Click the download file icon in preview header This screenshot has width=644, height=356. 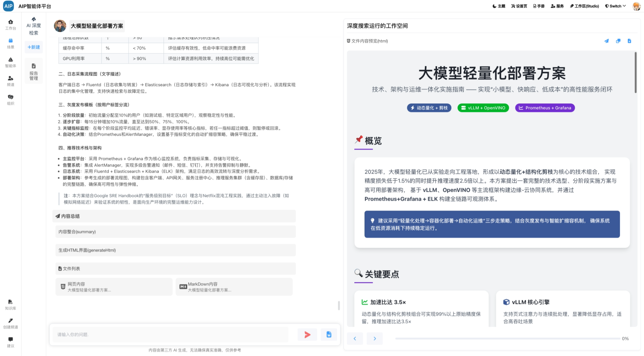point(629,41)
